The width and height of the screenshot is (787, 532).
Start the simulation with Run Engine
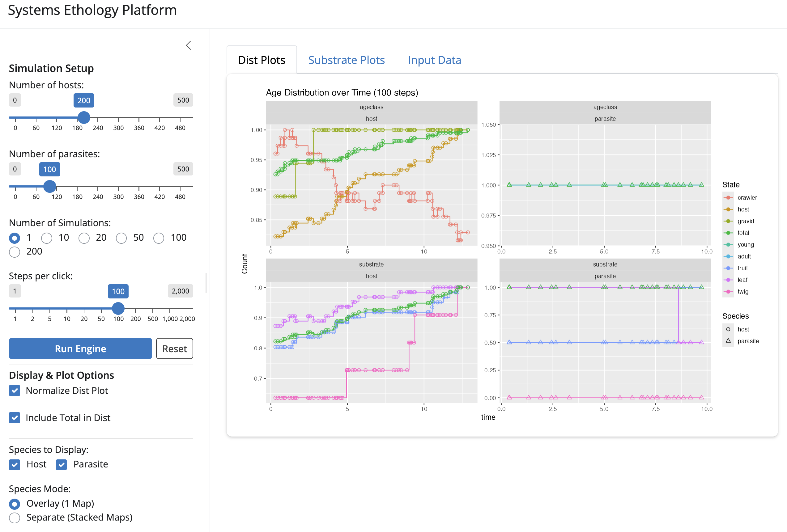(81, 348)
